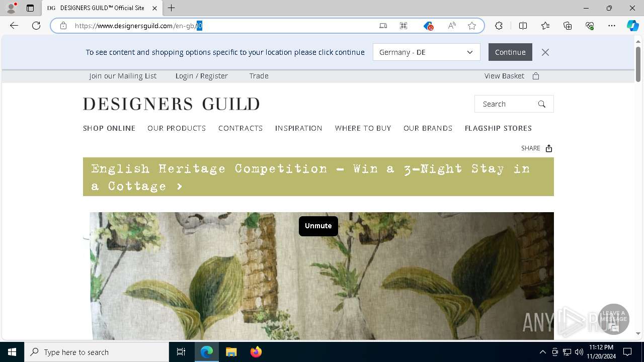The height and width of the screenshot is (362, 644).
Task: Click the QR or collections grid icon in address bar
Action: 404,26
